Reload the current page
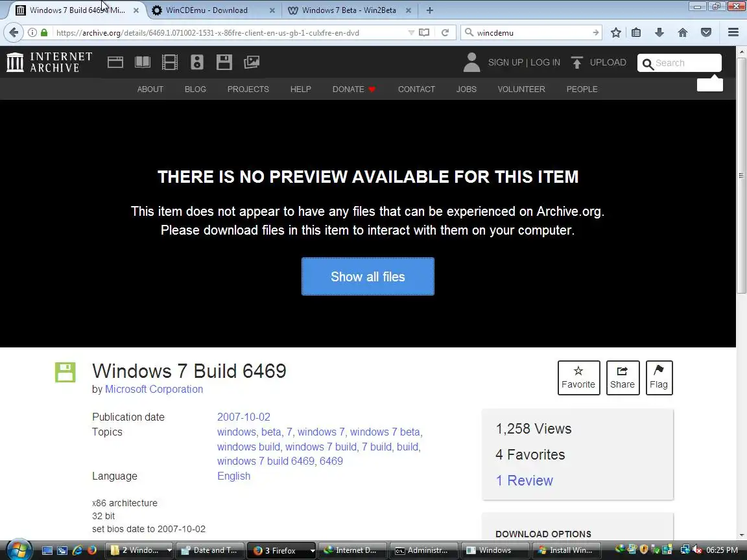 445,32
